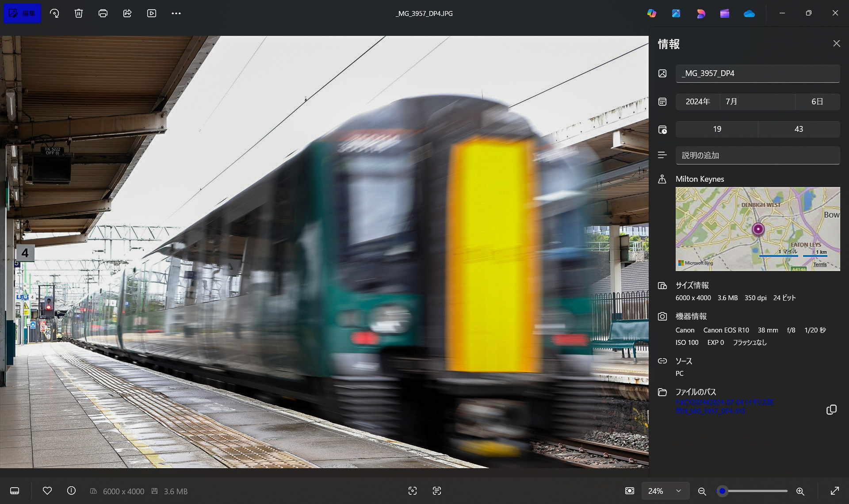The width and height of the screenshot is (849, 504).
Task: Click the zoom slider handle
Action: (x=722, y=491)
